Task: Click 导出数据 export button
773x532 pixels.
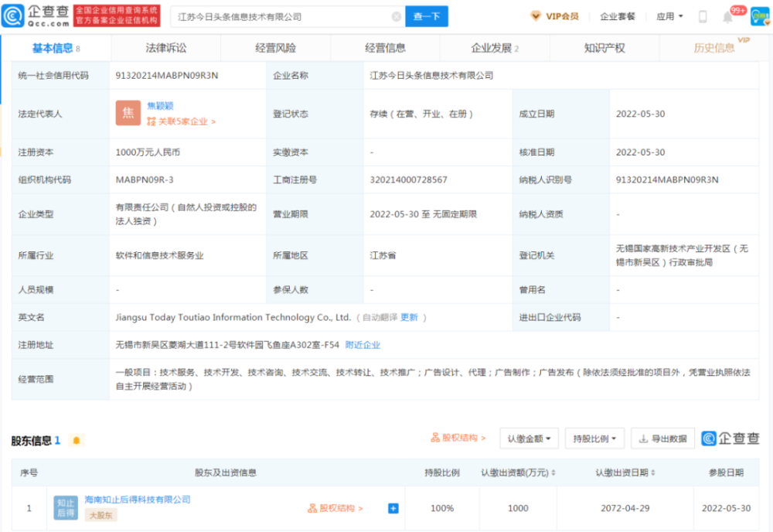Action: click(x=662, y=438)
